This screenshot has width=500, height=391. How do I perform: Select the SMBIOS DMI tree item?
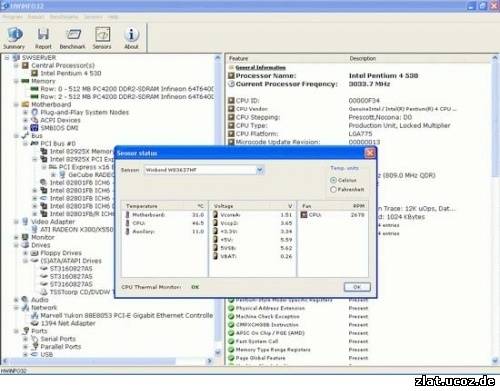coord(59,128)
